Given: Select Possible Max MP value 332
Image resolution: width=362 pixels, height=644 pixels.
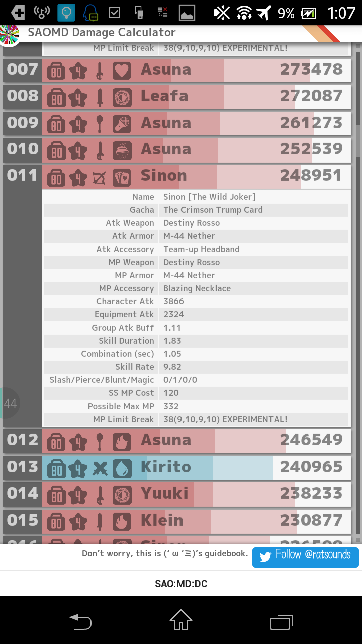Looking at the screenshot, I should click(171, 406).
